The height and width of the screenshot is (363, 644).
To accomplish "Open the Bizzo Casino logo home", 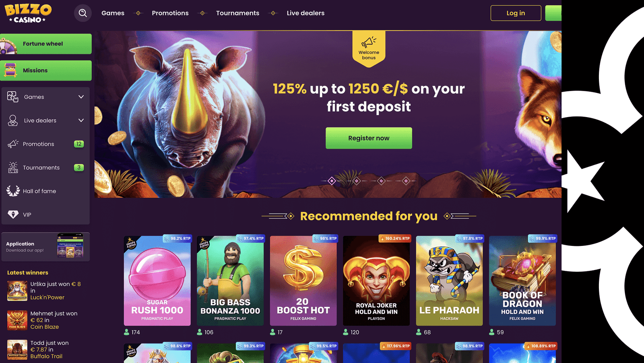I will pyautogui.click(x=28, y=13).
